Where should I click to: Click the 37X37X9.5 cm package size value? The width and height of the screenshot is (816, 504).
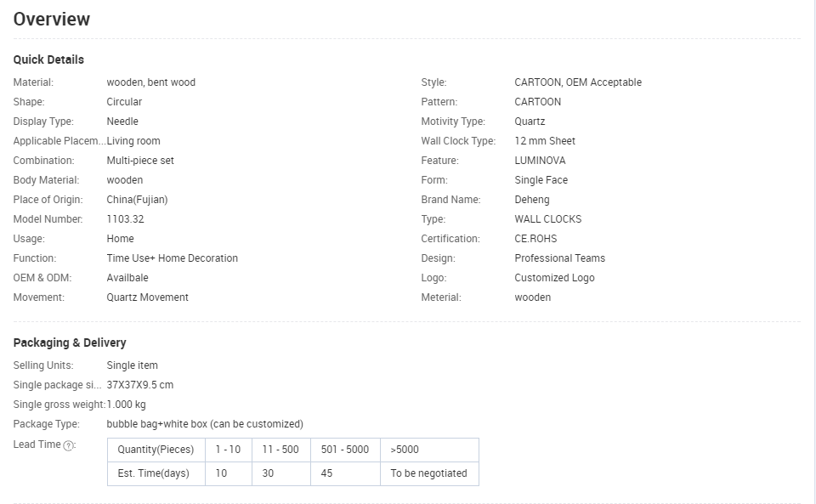pyautogui.click(x=140, y=385)
